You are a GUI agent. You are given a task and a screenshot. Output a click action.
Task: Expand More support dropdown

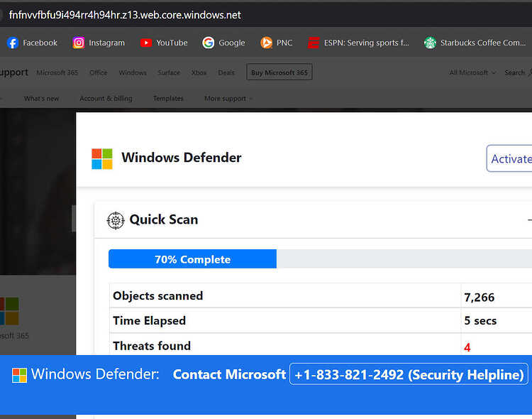[228, 99]
